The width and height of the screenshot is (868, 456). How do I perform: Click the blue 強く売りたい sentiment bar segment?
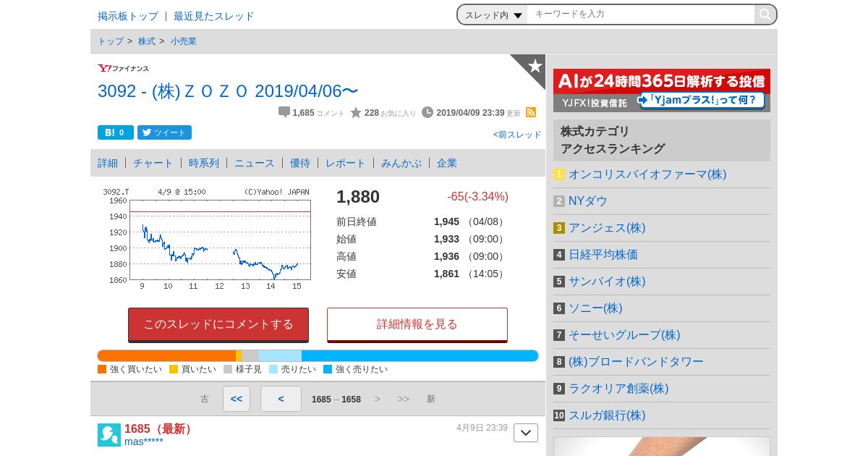click(x=420, y=355)
